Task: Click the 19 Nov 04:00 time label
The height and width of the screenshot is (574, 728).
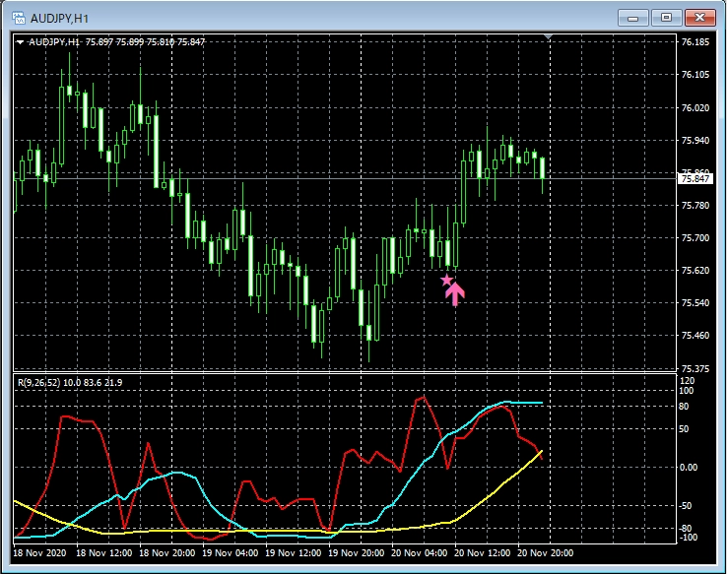Action: coord(231,554)
